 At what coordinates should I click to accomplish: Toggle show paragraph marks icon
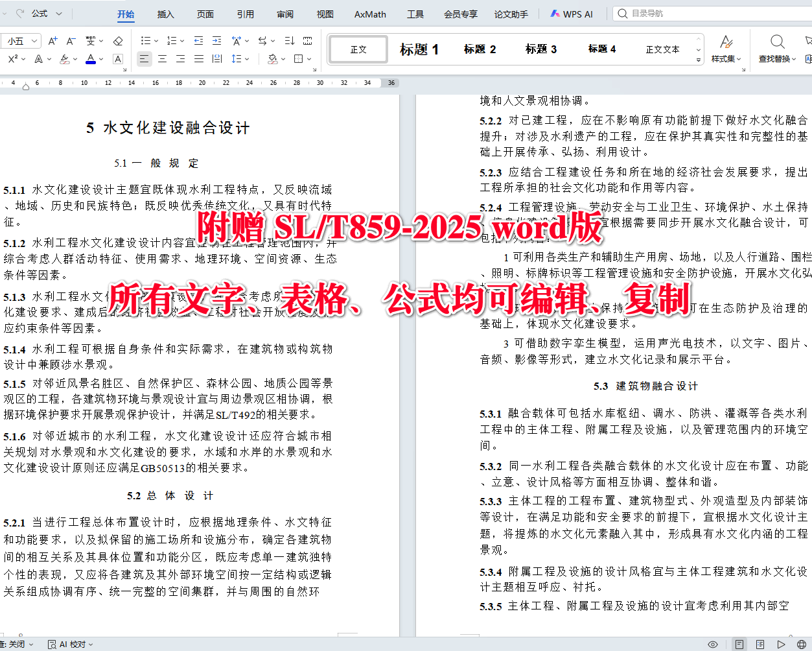click(x=307, y=41)
